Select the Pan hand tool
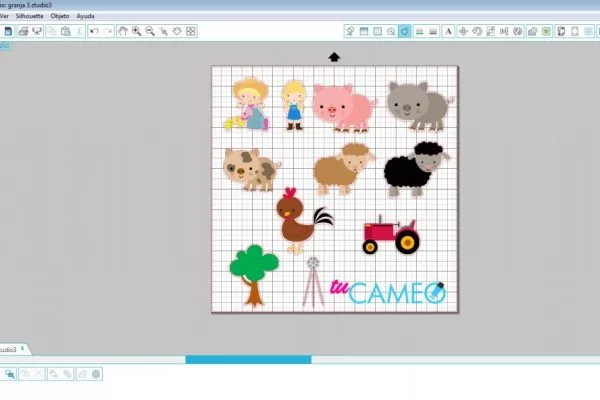The width and height of the screenshot is (600, 400). [122, 31]
